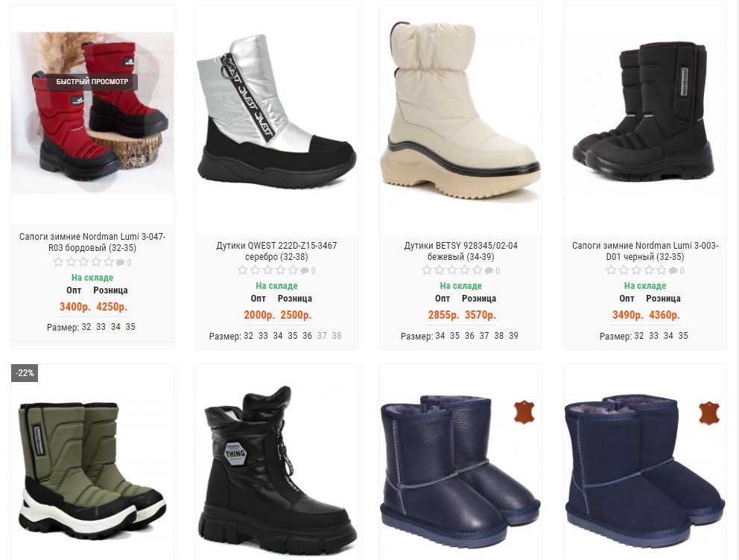Click comments icon under black Nordman boots

click(x=673, y=271)
